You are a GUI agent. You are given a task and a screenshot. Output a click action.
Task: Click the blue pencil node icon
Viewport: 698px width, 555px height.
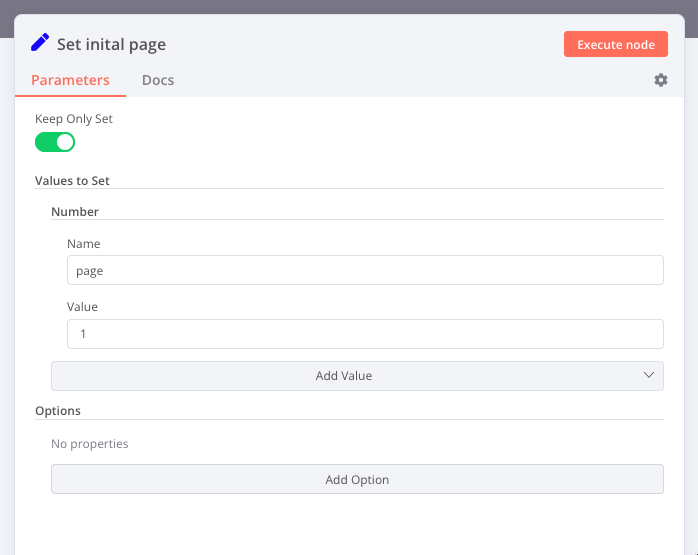coord(40,43)
